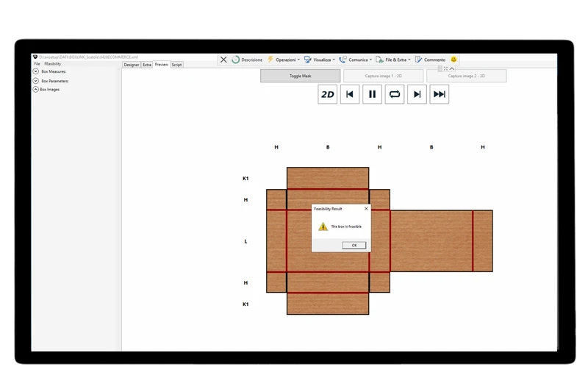Open the Feasibility menu

[x=53, y=64]
